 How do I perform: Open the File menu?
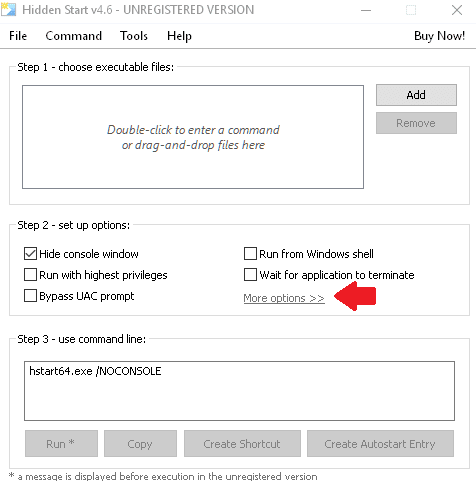click(x=18, y=36)
